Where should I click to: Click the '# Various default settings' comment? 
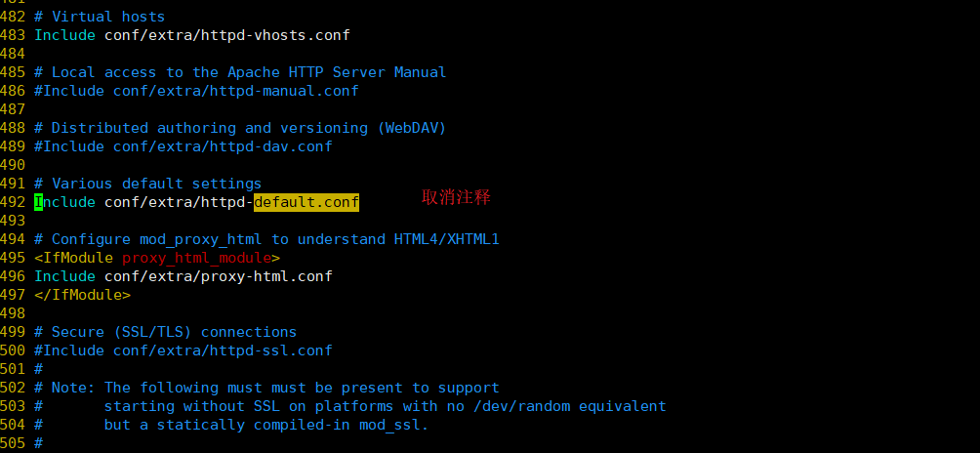[x=148, y=184]
